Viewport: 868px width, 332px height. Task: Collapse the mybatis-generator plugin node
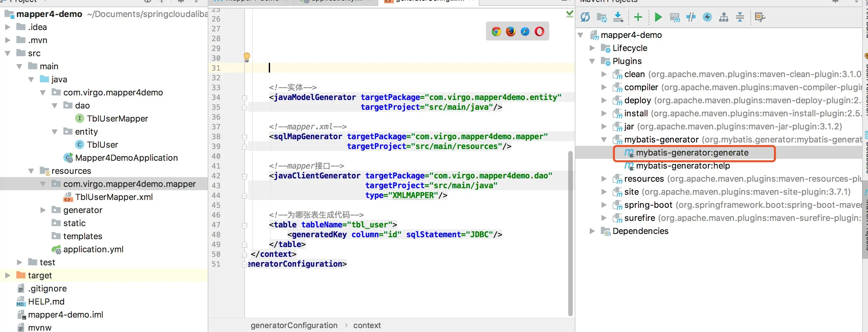tap(604, 140)
